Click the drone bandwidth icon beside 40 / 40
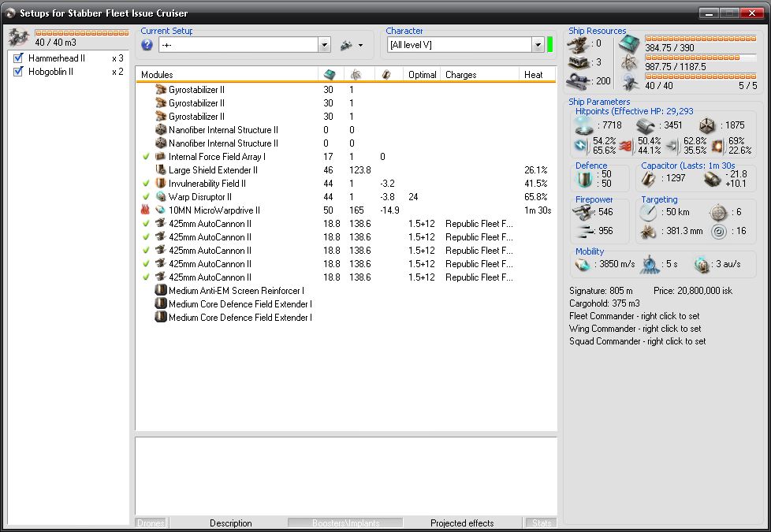This screenshot has height=532, width=771. click(x=630, y=82)
